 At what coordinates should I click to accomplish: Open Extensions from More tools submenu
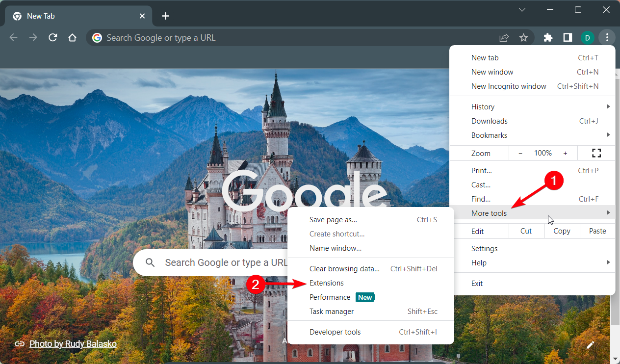[x=371, y=283]
